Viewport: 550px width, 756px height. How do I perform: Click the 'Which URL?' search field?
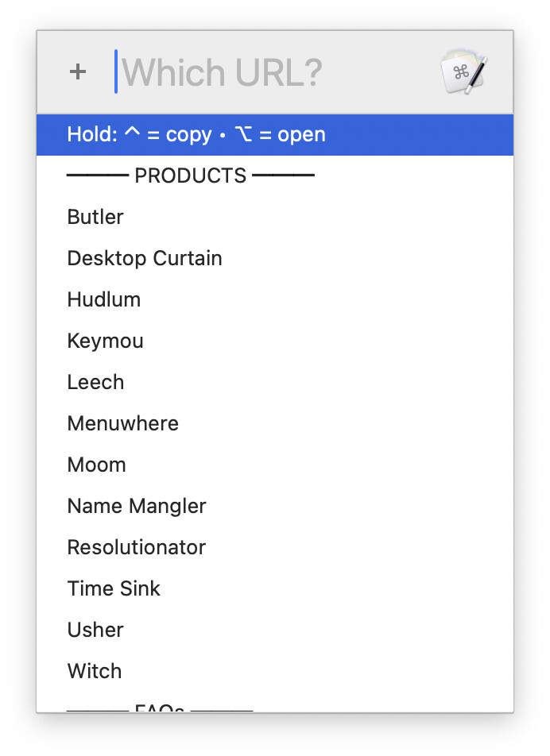point(270,73)
